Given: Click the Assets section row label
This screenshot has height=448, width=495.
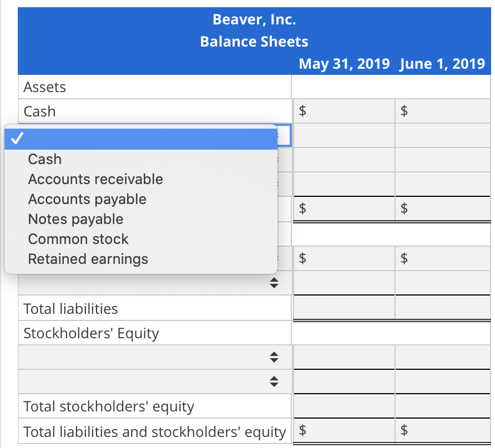Looking at the screenshot, I should [x=44, y=86].
